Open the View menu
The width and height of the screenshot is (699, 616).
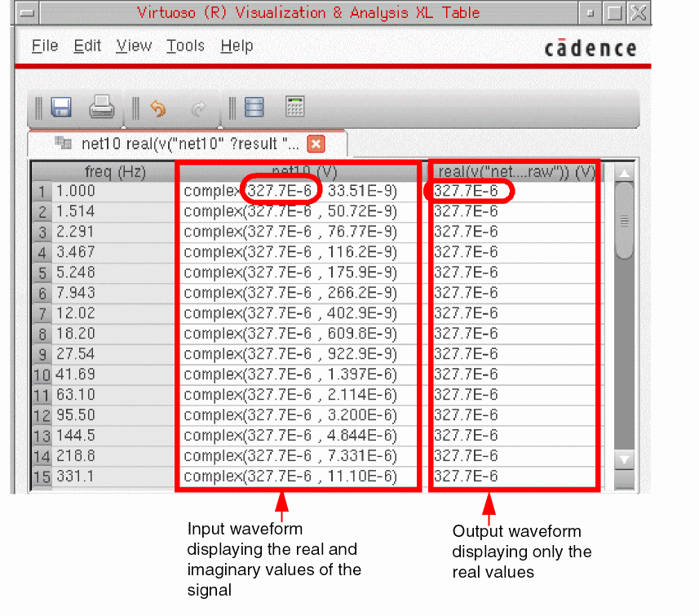[x=134, y=46]
